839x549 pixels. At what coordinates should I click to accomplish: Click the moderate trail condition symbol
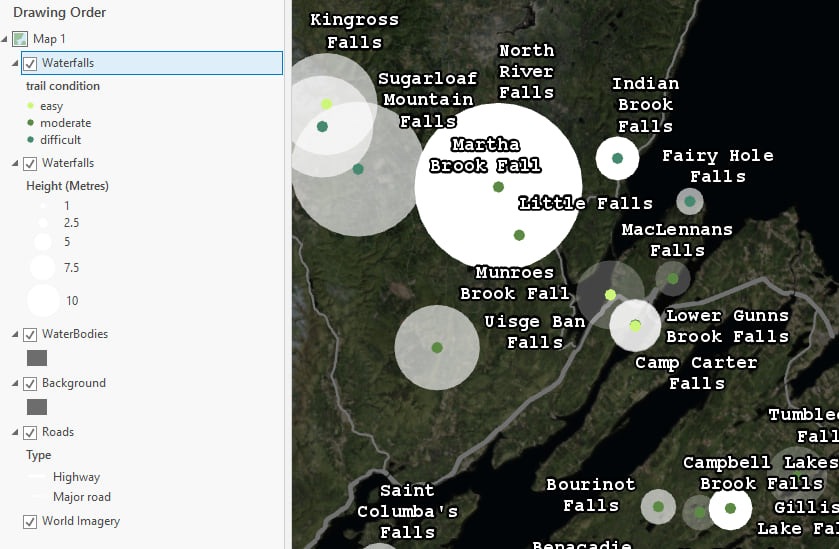click(30, 123)
